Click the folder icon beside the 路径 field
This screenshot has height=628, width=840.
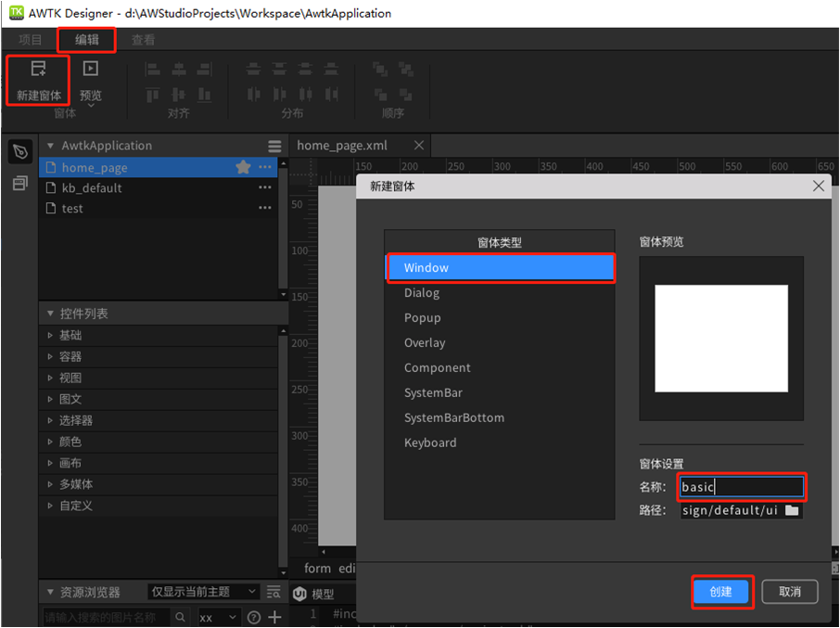coord(792,510)
